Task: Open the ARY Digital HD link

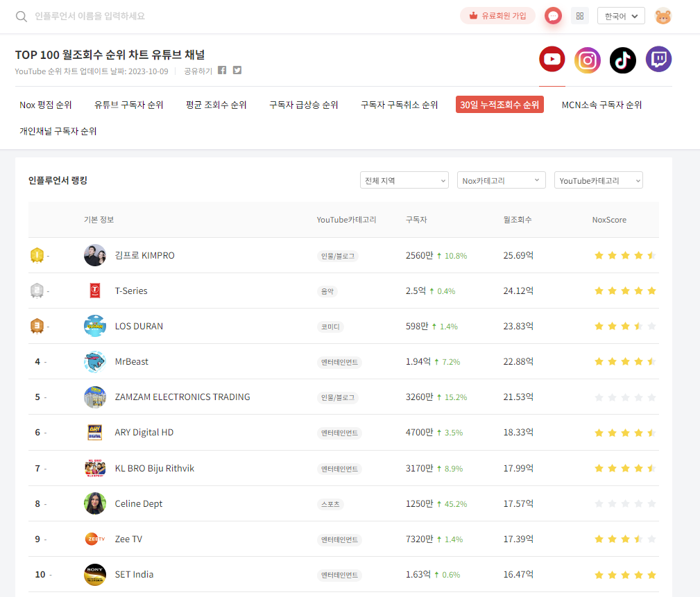Action: point(144,433)
